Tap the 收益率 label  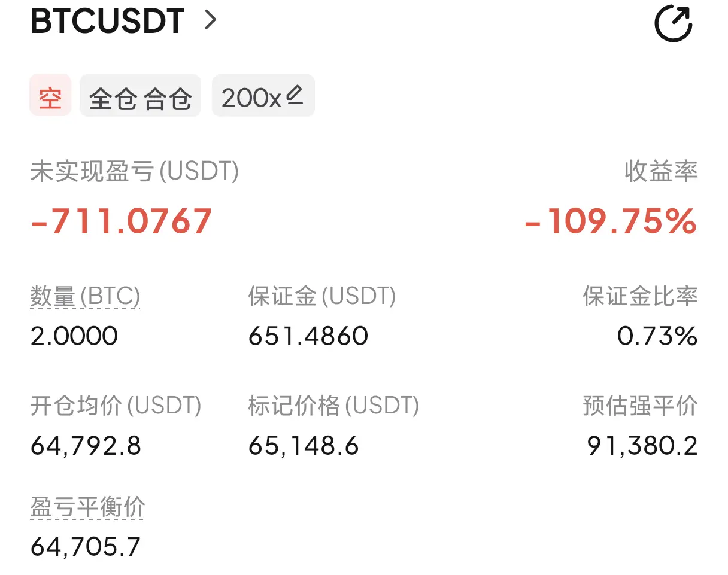pos(662,172)
